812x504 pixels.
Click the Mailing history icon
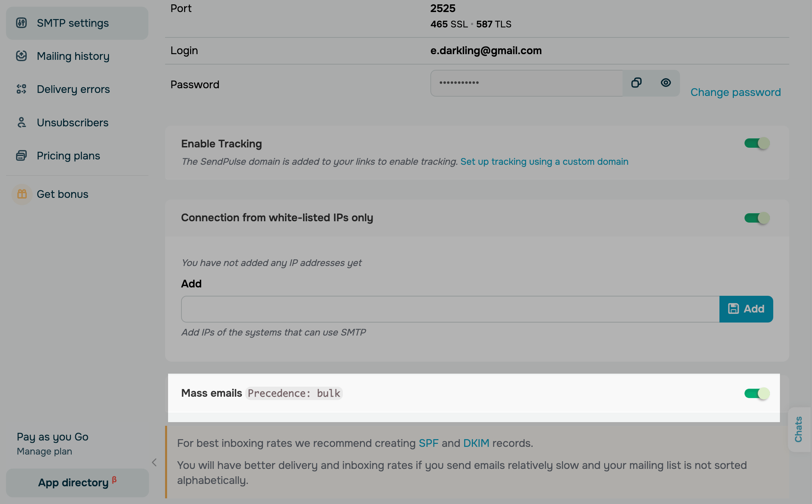[21, 56]
